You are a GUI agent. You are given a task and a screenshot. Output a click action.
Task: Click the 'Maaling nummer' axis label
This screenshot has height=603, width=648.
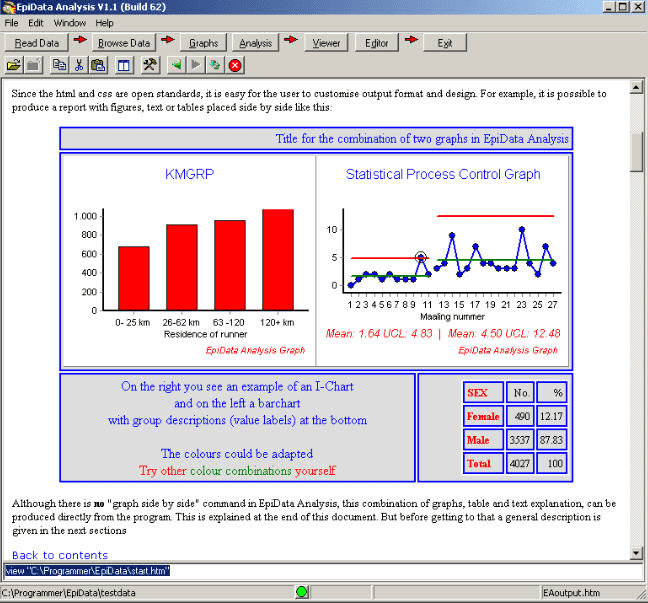point(452,317)
